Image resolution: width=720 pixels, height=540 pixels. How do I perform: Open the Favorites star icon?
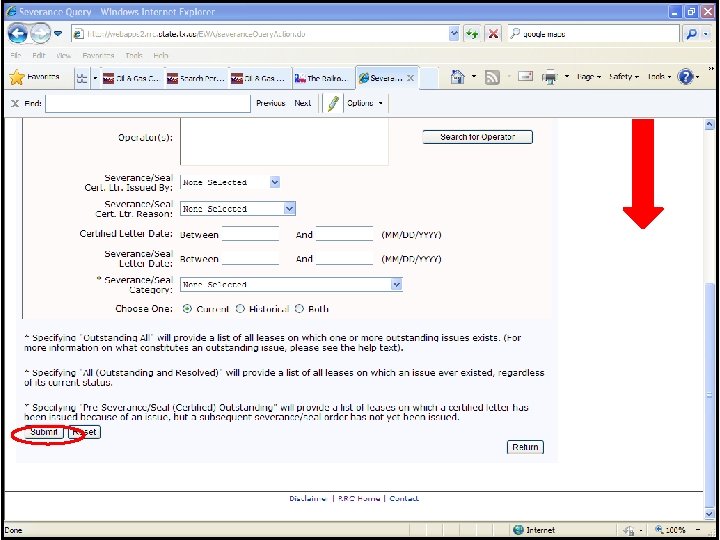pyautogui.click(x=17, y=77)
